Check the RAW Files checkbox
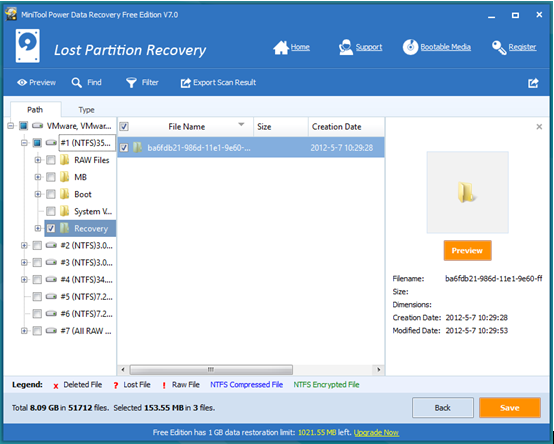The width and height of the screenshot is (554, 444). [51, 160]
